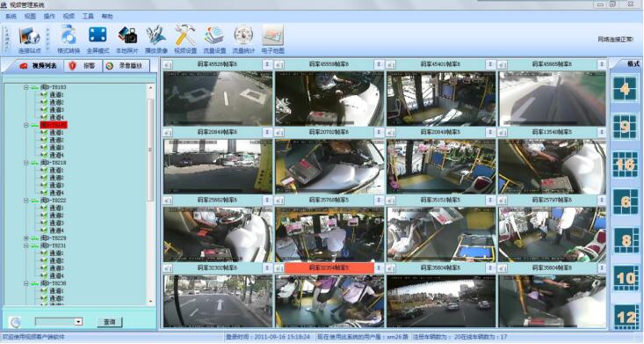Select the red-highlighted vehicle tree node

pyautogui.click(x=54, y=125)
